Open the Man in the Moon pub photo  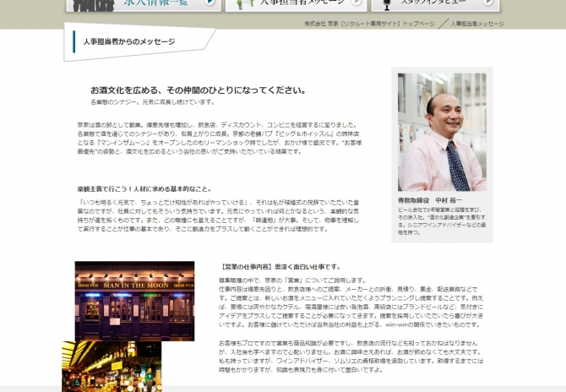pyautogui.click(x=134, y=301)
